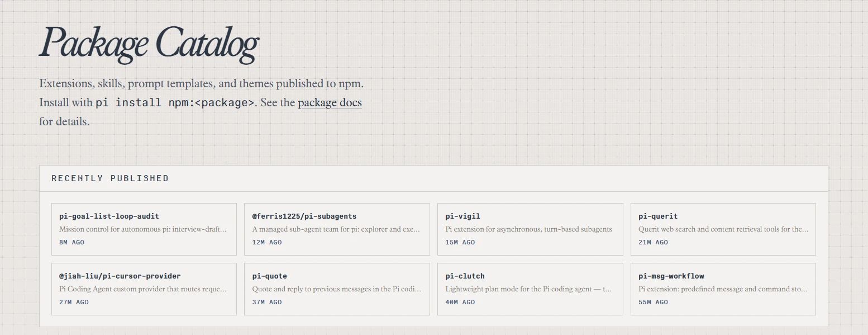The width and height of the screenshot is (868, 335).
Task: Click 'A managed sub-agent team' description
Action: [x=336, y=229]
